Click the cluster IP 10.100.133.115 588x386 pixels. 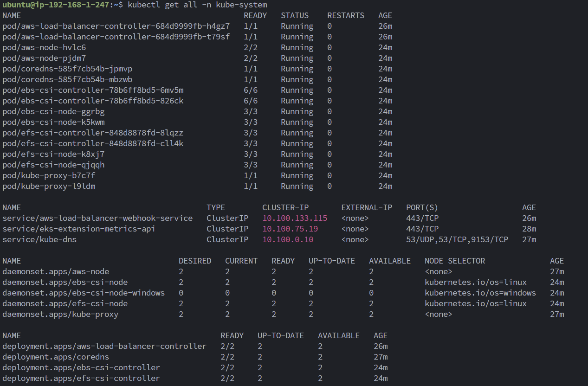[x=295, y=218]
